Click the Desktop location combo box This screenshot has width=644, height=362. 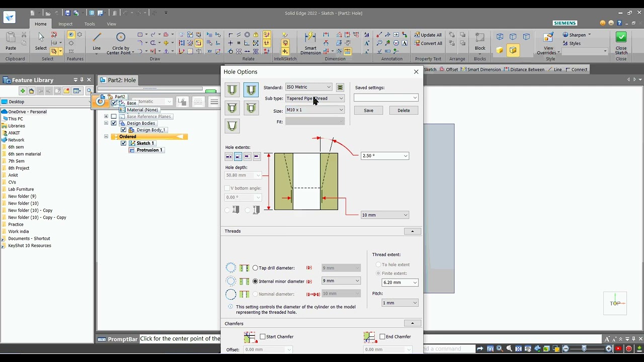(x=47, y=102)
